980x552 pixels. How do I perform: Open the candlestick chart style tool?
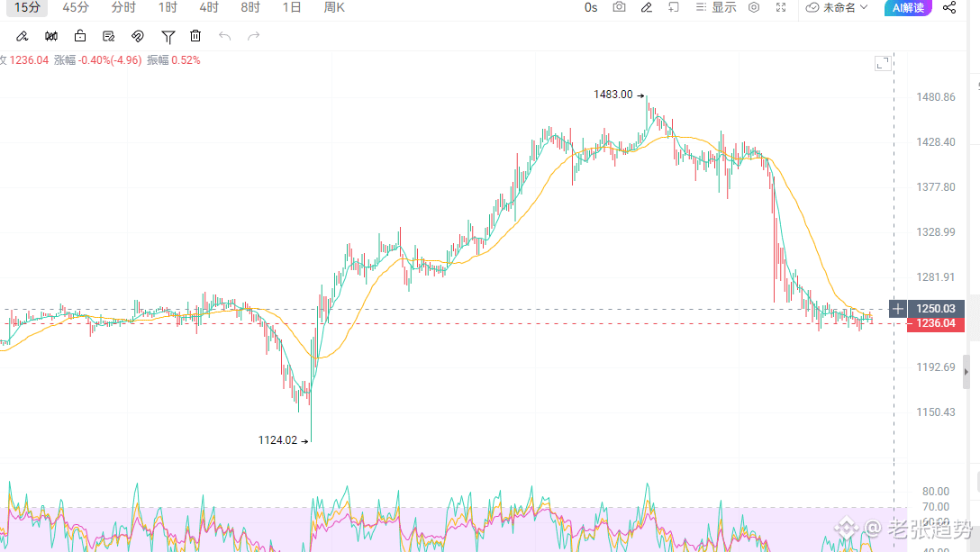click(x=51, y=36)
